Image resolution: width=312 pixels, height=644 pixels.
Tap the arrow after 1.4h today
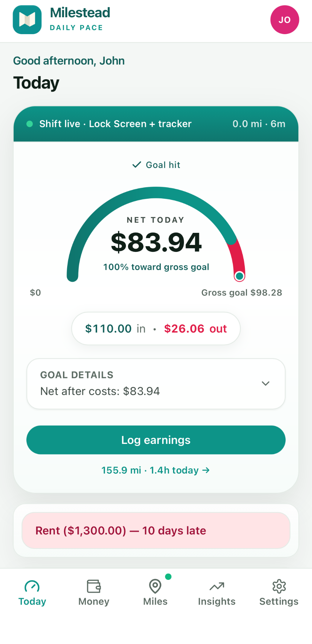coord(206,470)
